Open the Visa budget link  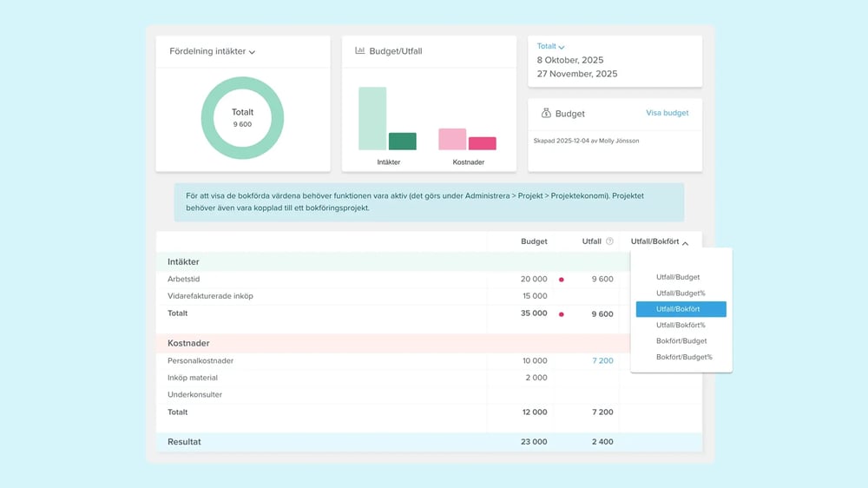tap(667, 113)
